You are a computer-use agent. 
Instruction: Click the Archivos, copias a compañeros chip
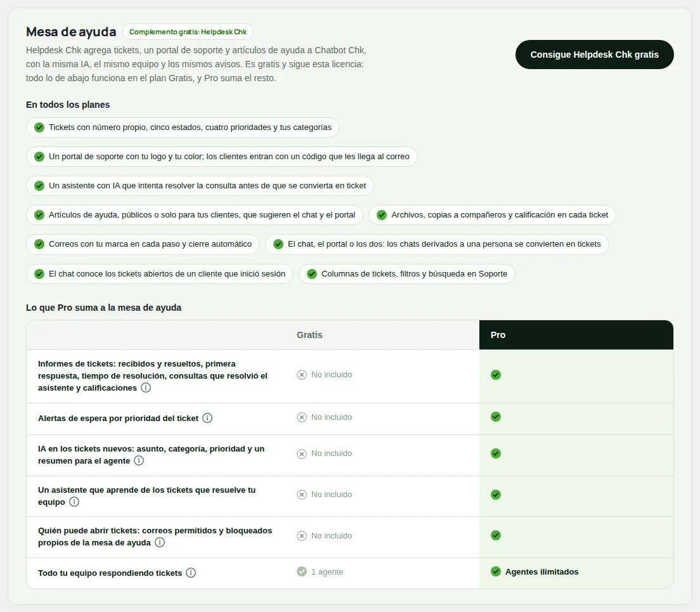click(x=492, y=215)
